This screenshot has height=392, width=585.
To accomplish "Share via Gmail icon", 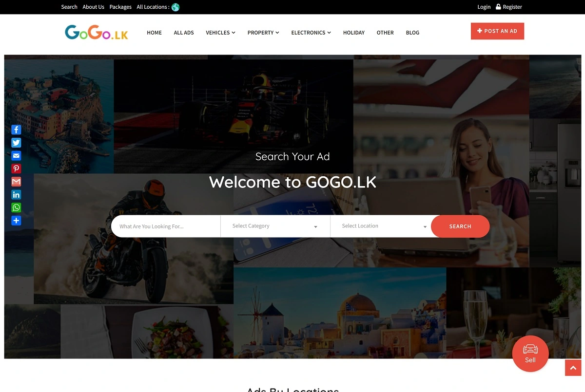I will (x=16, y=182).
